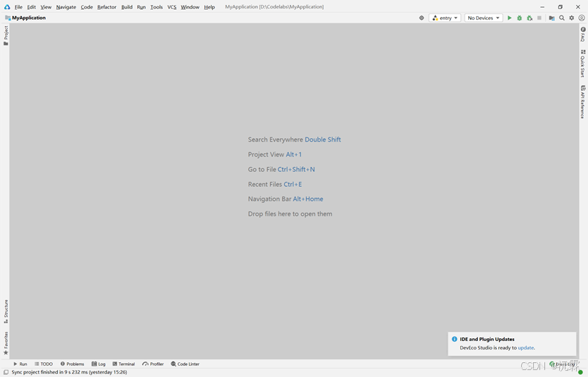The width and height of the screenshot is (588, 377).
Task: Click the Sync project finished status message
Action: tap(69, 372)
